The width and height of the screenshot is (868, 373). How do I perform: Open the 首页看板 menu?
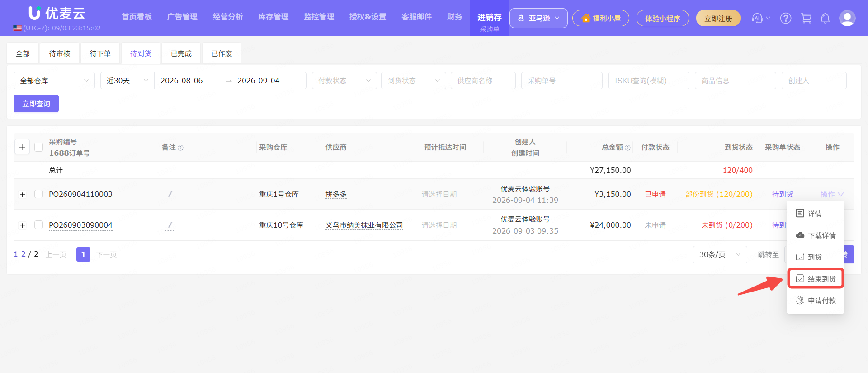click(x=137, y=17)
